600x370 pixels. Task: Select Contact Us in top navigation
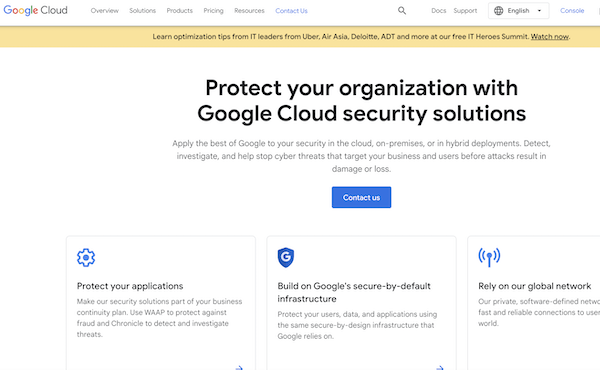(291, 11)
